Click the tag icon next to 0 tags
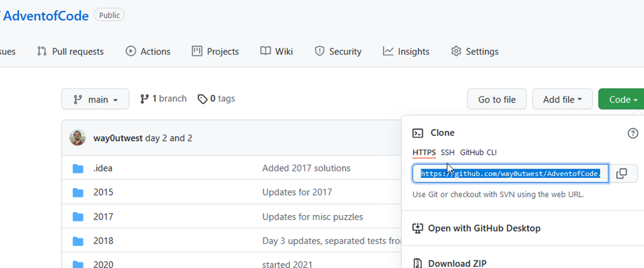 (x=202, y=99)
